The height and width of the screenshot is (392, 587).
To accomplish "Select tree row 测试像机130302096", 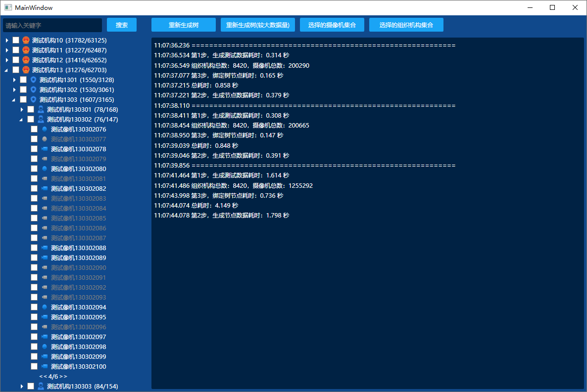I will (x=78, y=327).
